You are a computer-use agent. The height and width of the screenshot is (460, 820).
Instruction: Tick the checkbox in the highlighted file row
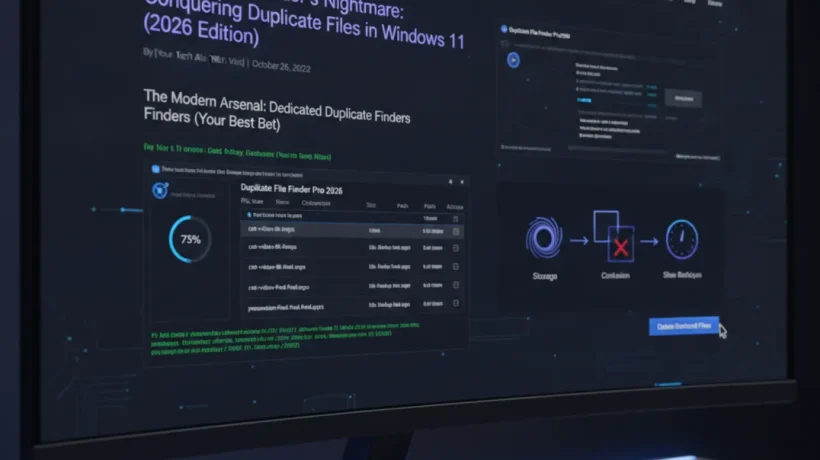click(x=455, y=231)
